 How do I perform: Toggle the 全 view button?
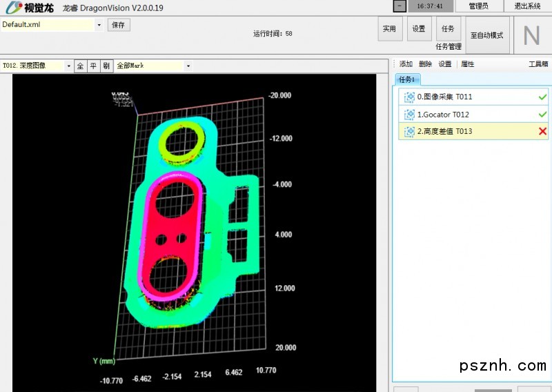(x=80, y=66)
